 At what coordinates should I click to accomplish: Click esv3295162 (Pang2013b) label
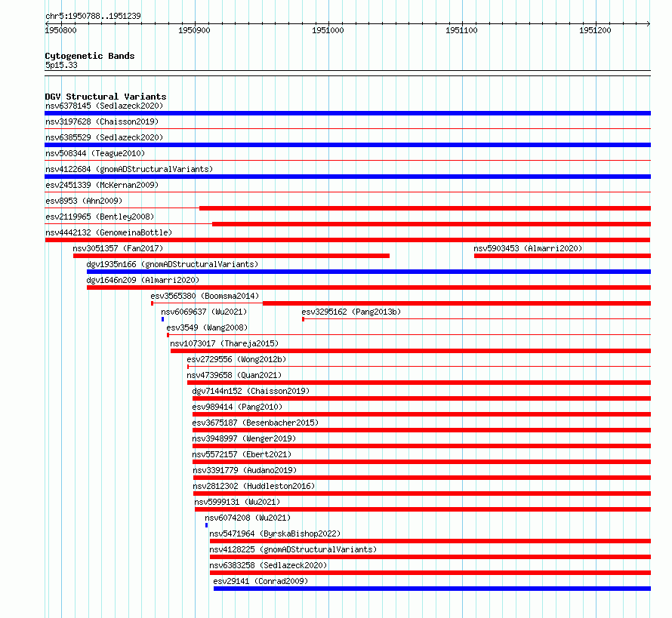point(351,312)
